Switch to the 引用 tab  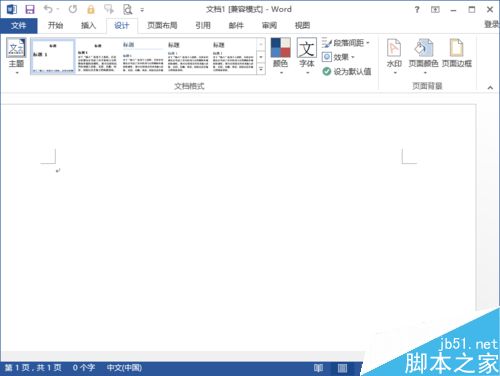click(203, 25)
